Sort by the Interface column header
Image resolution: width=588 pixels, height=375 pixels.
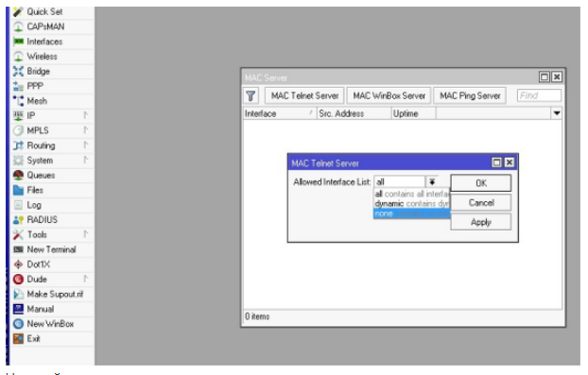tap(280, 113)
